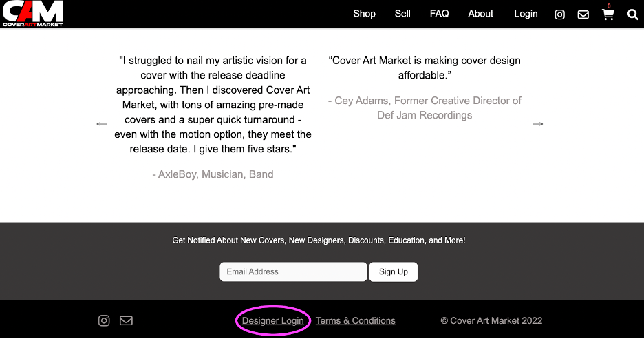Focus the Email Address field
The height and width of the screenshot is (339, 644).
tap(293, 271)
